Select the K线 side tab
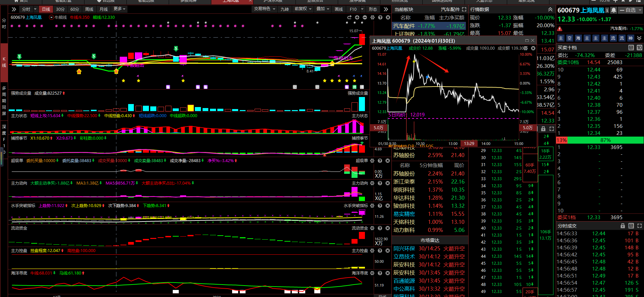Image resolution: width=644 pixels, height=297 pixels. point(4,62)
